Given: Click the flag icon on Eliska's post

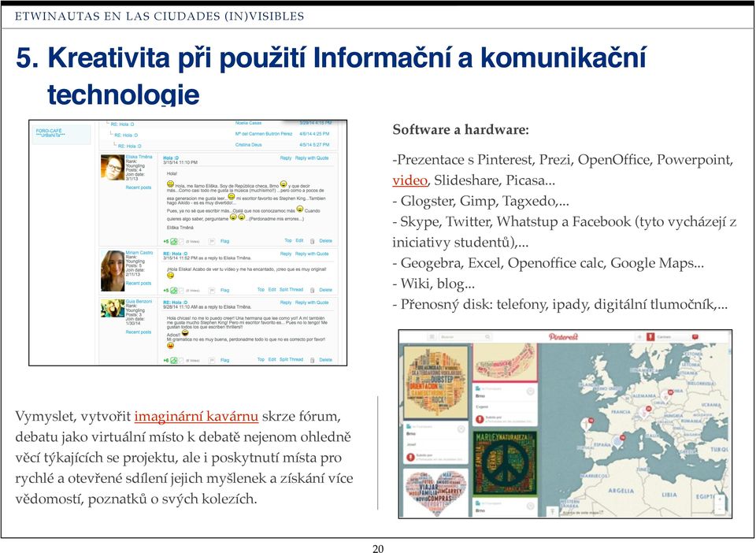Looking at the screenshot, I should click(212, 241).
